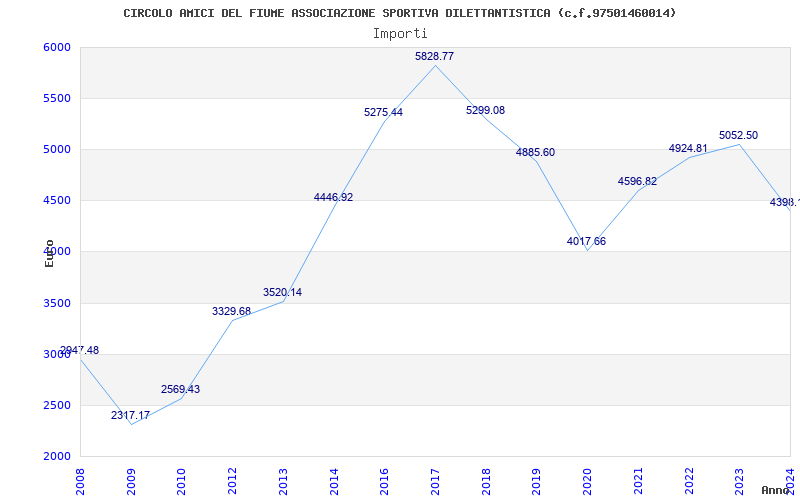Click the Euro y-axis title
This screenshot has height=500, width=800.
49,253
